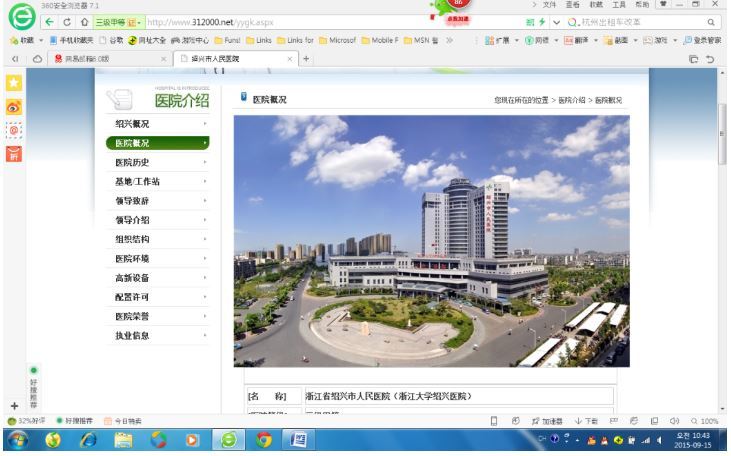731x456 pixels.
Task: Click the tab list window icon near undo
Action: point(693,59)
